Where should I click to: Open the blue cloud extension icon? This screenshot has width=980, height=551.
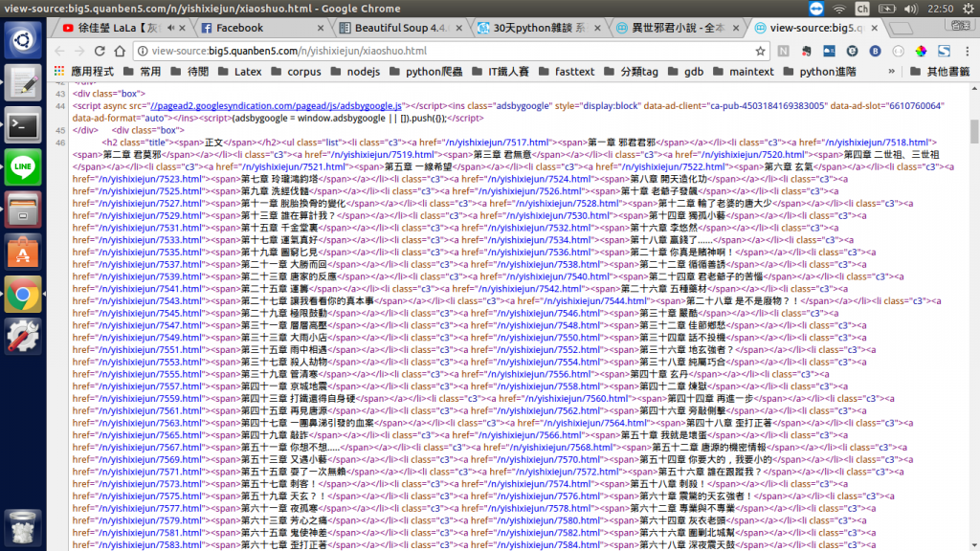[830, 52]
